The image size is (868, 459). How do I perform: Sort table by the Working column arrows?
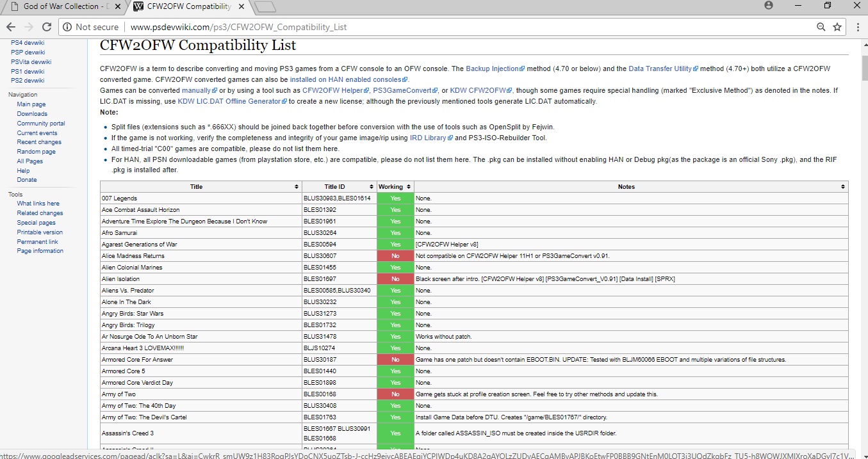(x=409, y=187)
